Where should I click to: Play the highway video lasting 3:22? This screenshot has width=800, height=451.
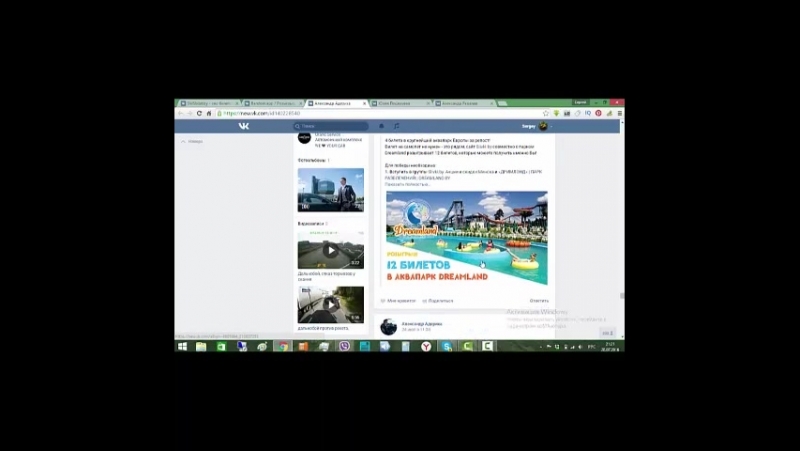tap(331, 250)
